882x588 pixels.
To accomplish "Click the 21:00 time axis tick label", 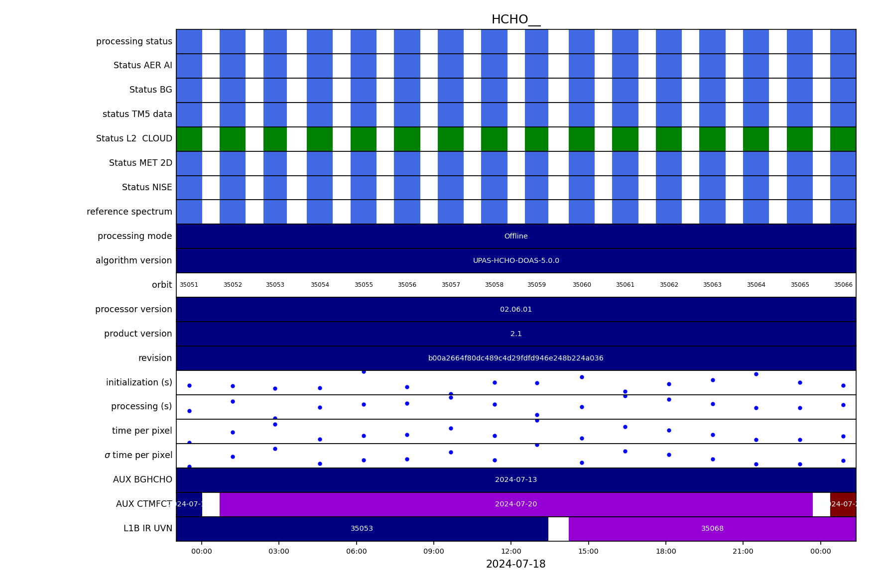I will pos(743,551).
